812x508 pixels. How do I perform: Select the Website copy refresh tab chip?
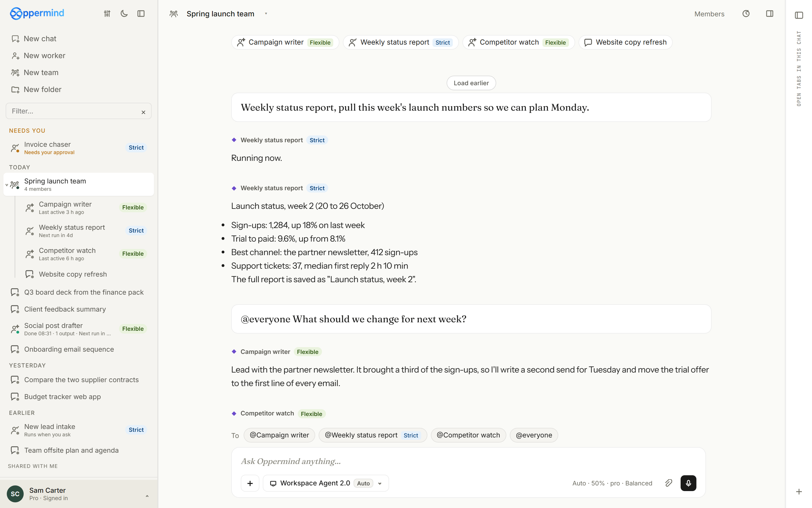pyautogui.click(x=625, y=42)
